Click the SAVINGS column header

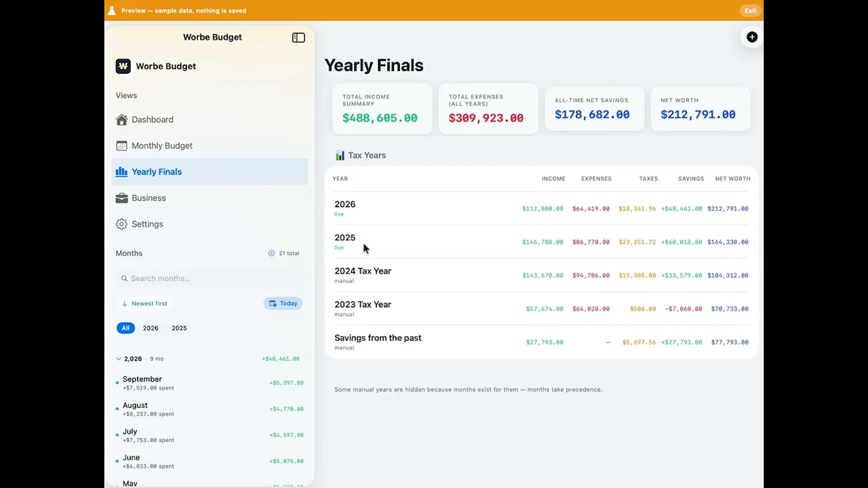(x=691, y=179)
